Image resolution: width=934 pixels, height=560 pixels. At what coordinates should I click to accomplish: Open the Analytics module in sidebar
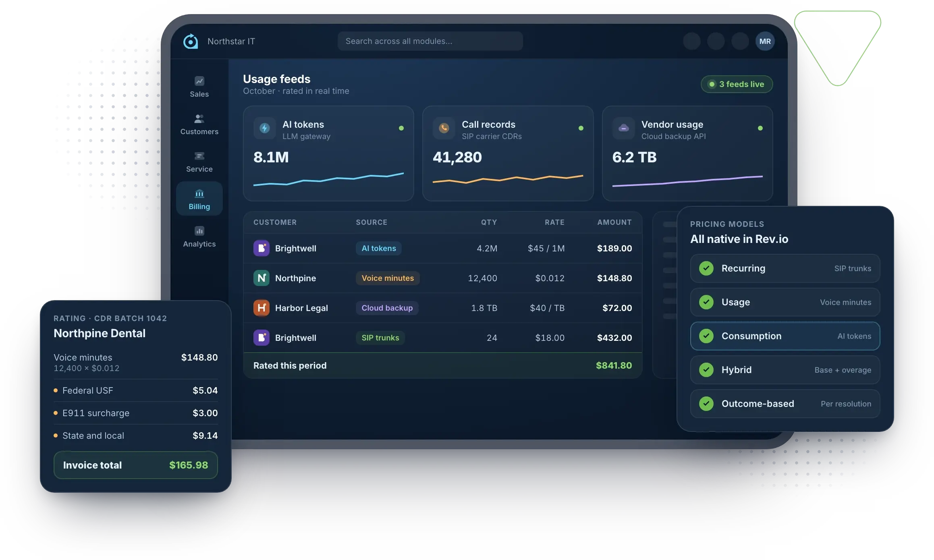coord(199,237)
